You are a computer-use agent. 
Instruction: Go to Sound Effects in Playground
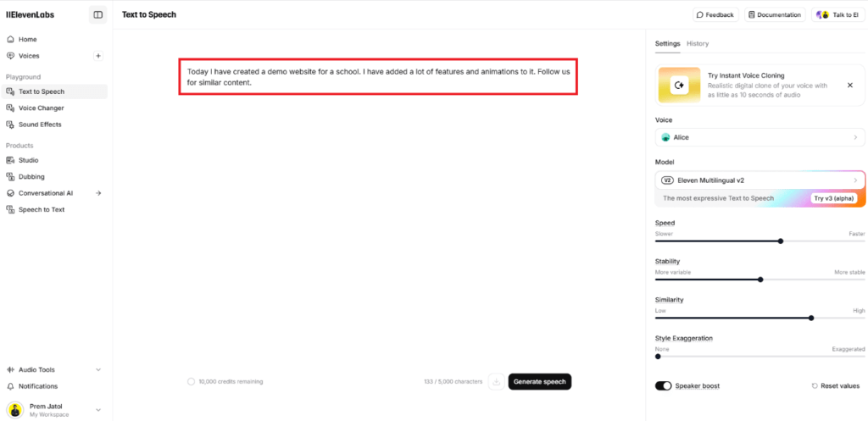pyautogui.click(x=54, y=125)
